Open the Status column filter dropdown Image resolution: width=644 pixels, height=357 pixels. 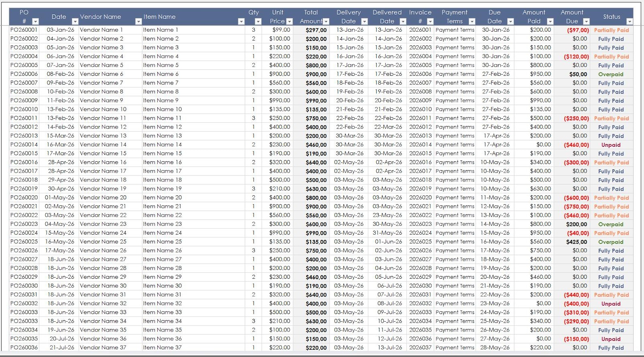(x=629, y=21)
